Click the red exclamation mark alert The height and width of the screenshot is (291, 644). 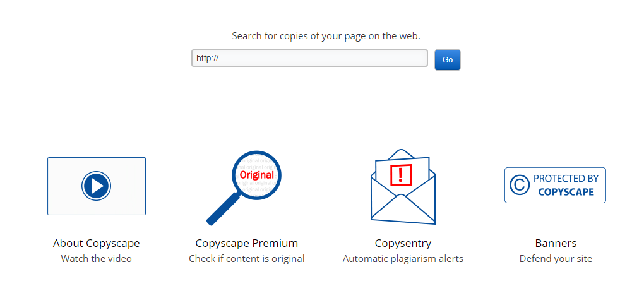click(401, 174)
